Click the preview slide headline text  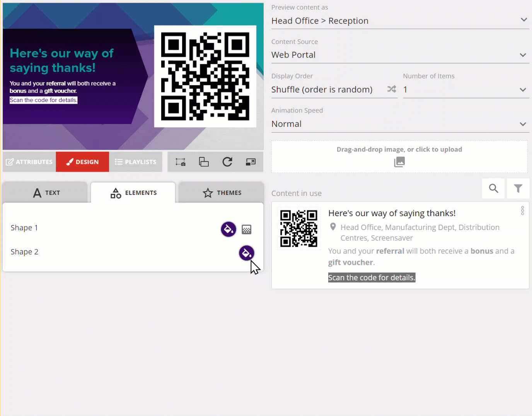[61, 60]
